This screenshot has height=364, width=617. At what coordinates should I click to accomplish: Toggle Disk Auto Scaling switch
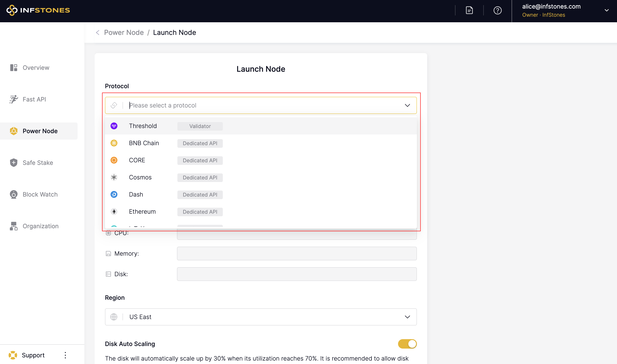tap(407, 344)
